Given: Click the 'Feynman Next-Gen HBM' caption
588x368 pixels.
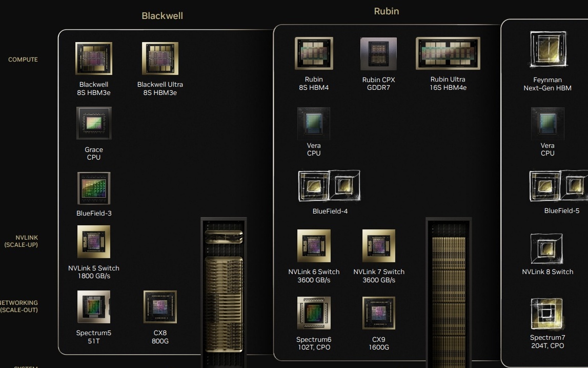Looking at the screenshot, I should click(x=548, y=84).
